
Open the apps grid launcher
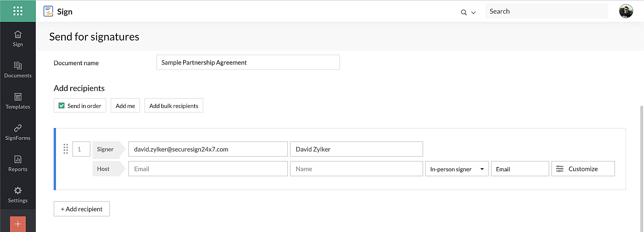18,11
